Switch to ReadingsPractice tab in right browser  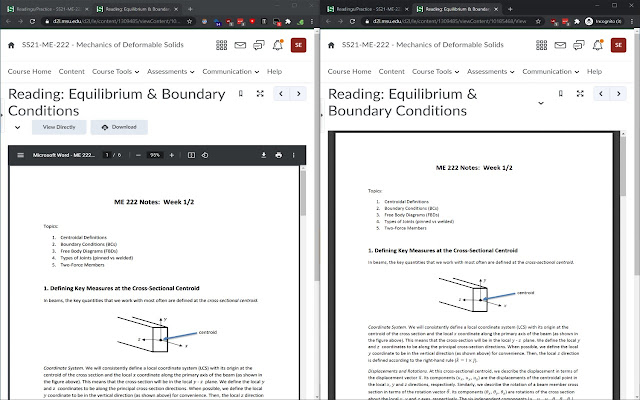[368, 9]
